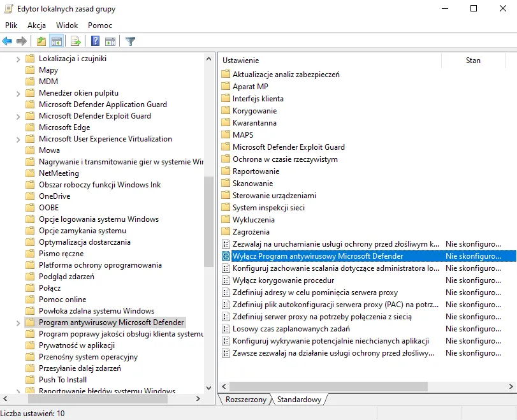This screenshot has height=420, width=517.
Task: Click the Export list toolbar icon
Action: tap(76, 41)
